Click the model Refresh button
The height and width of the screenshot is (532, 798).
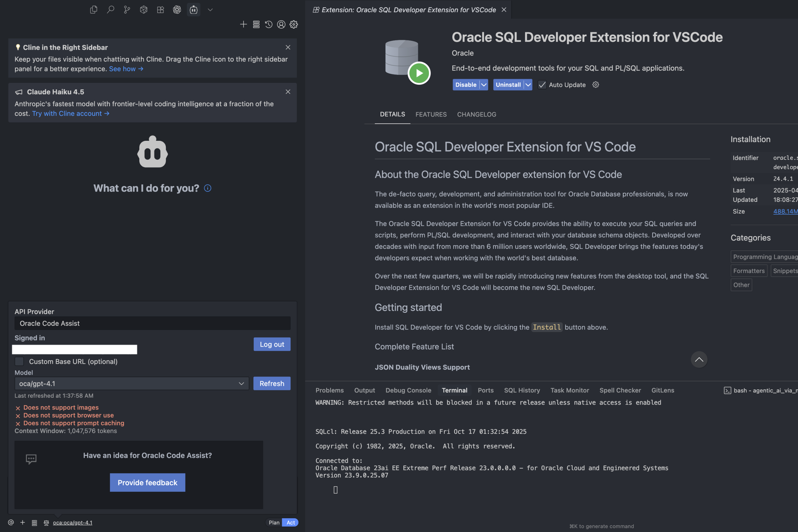272,383
